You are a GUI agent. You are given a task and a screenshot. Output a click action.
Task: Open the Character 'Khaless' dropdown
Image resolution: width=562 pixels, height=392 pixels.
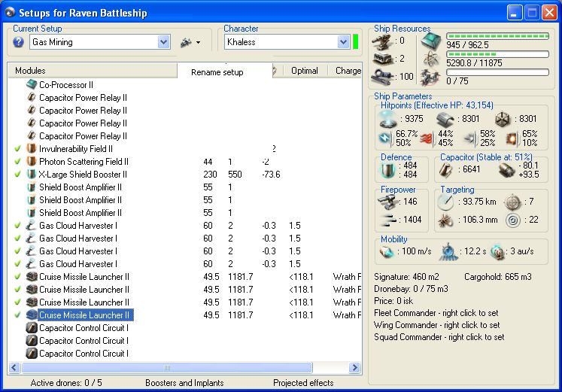coord(342,42)
